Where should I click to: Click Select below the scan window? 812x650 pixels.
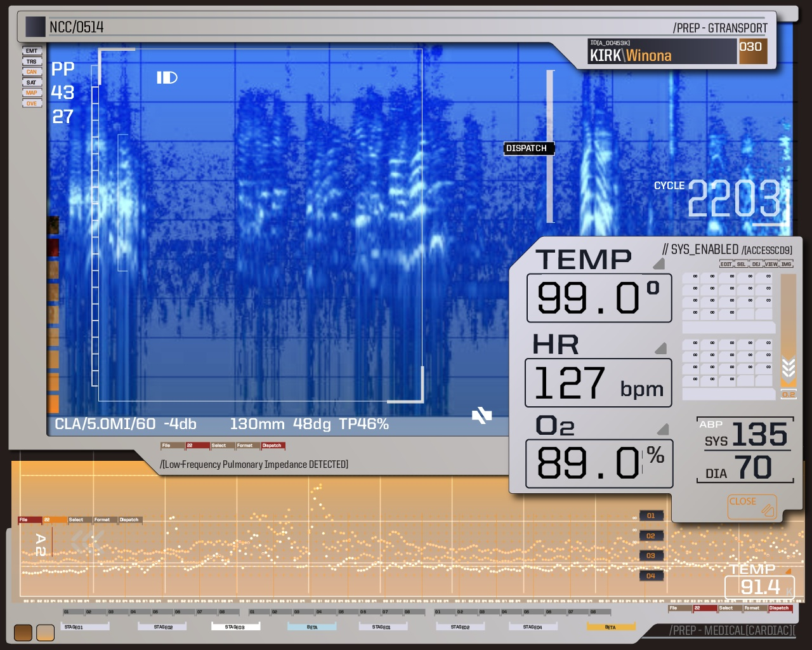click(223, 446)
